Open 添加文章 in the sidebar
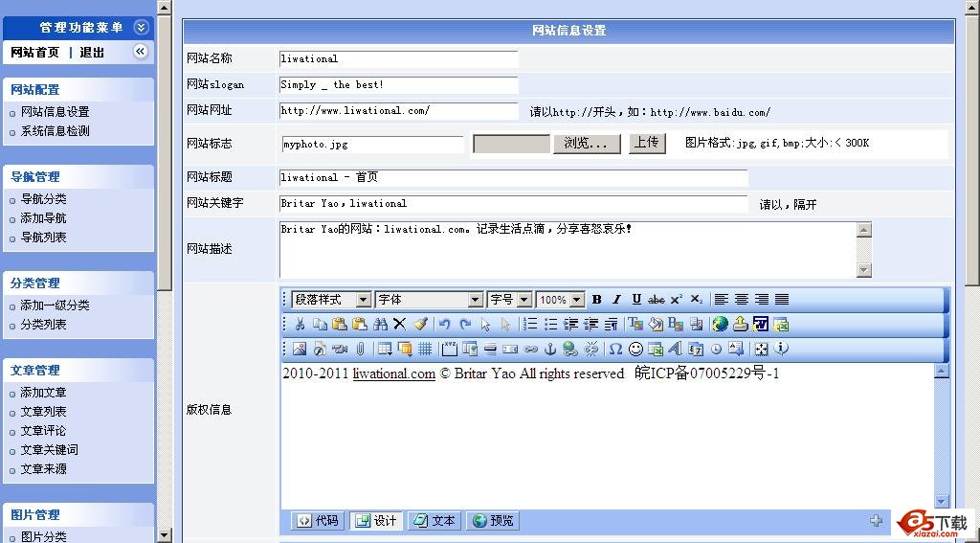980x543 pixels. coord(44,393)
